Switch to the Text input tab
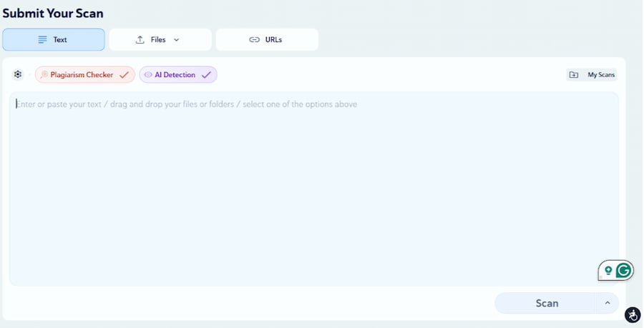This screenshot has width=644, height=328. [60, 40]
